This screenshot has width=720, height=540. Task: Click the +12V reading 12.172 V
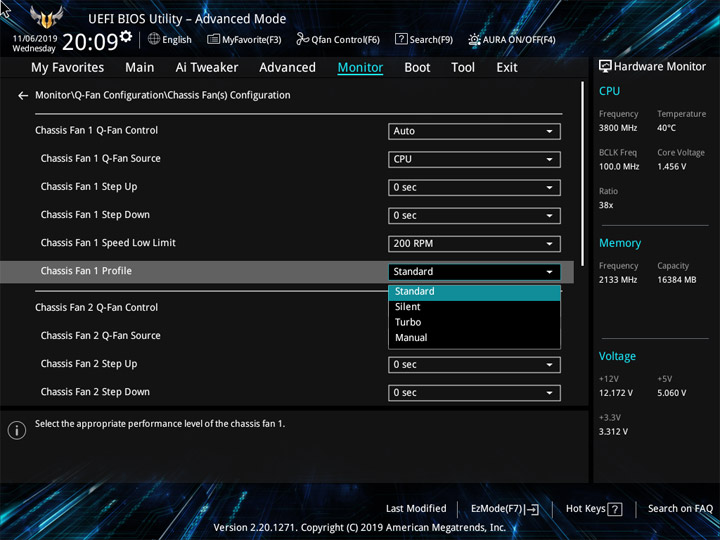616,393
